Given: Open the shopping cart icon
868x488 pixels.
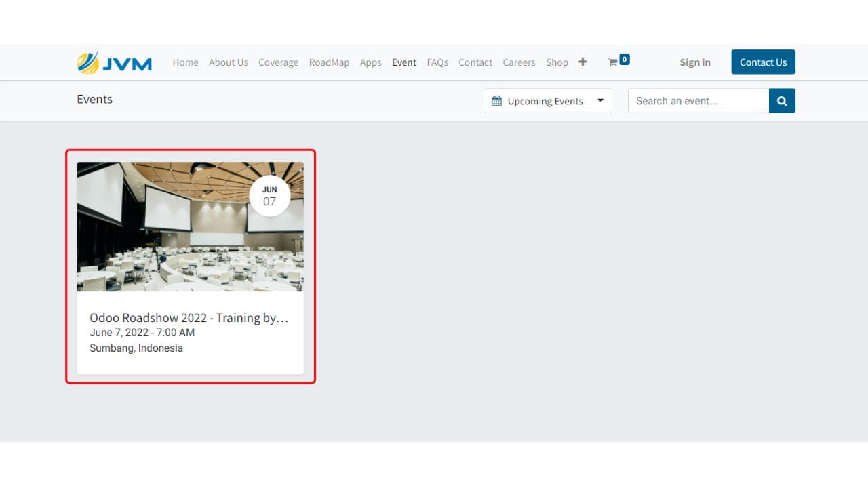Looking at the screenshot, I should (612, 62).
